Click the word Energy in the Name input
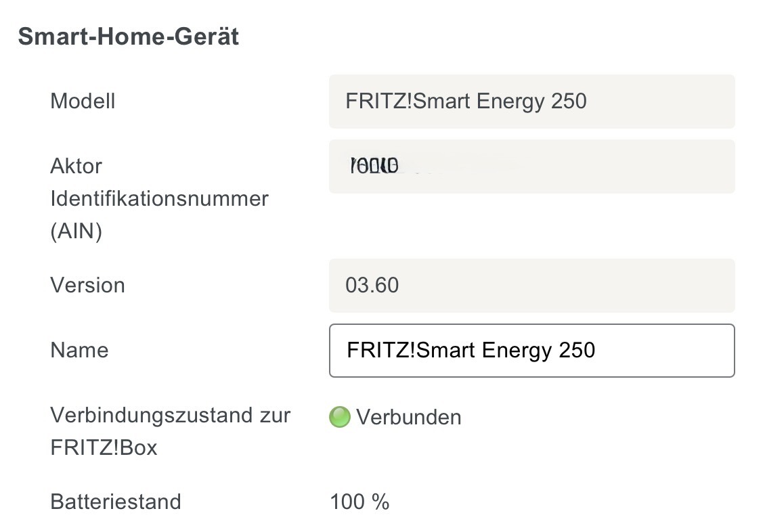The width and height of the screenshot is (765, 532). 517,351
